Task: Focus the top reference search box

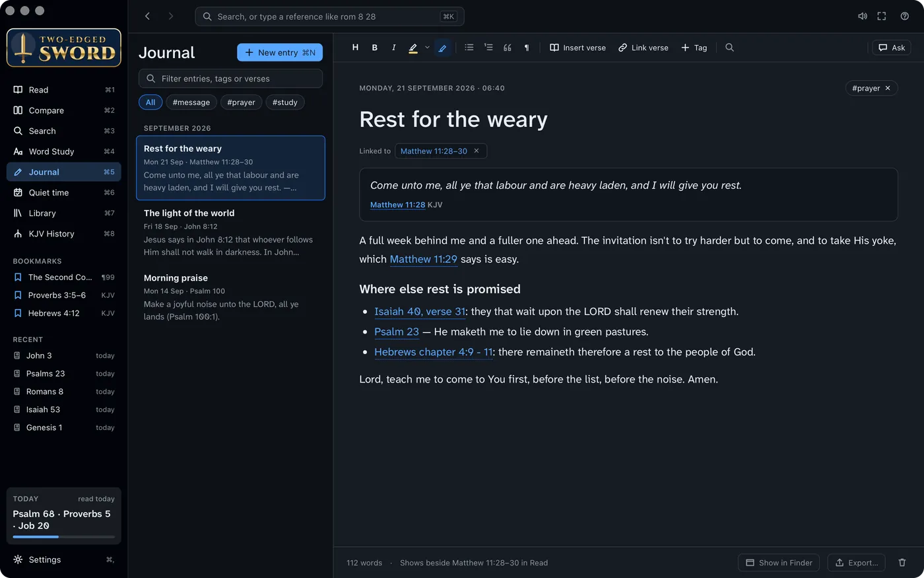Action: click(x=329, y=17)
